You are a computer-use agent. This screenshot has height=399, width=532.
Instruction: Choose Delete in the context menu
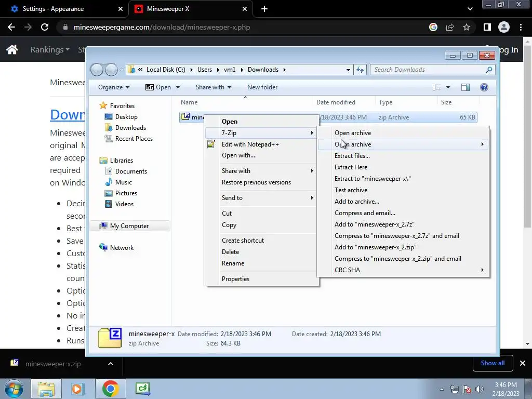pyautogui.click(x=230, y=252)
